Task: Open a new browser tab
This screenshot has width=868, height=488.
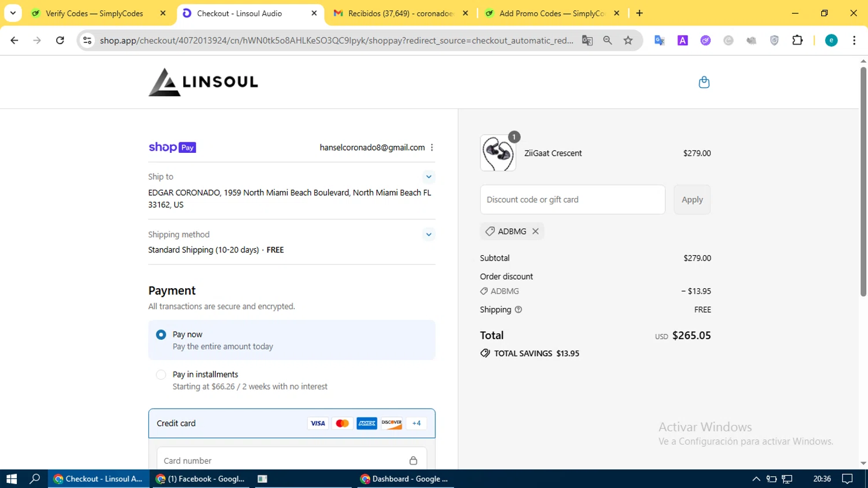Action: coord(639,13)
